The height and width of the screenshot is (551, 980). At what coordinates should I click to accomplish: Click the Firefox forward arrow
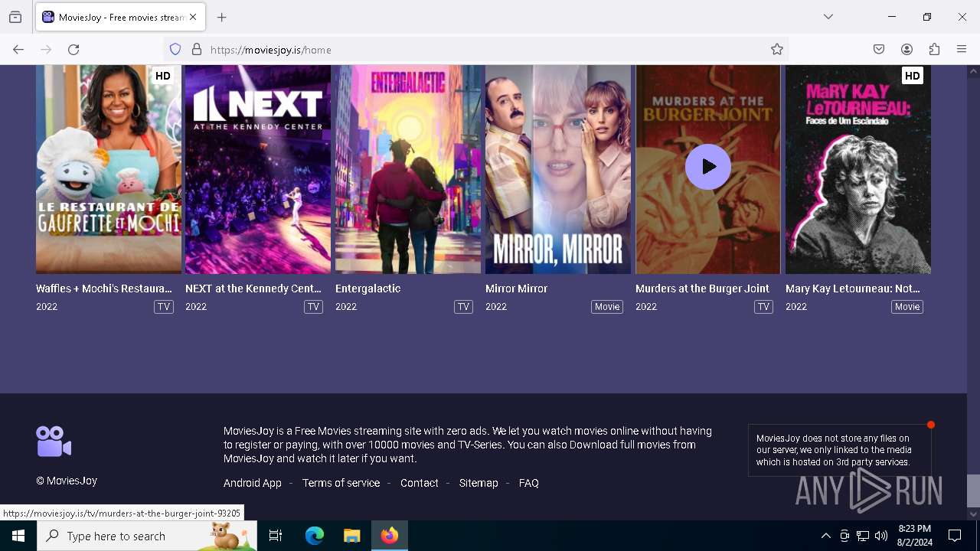click(x=46, y=50)
